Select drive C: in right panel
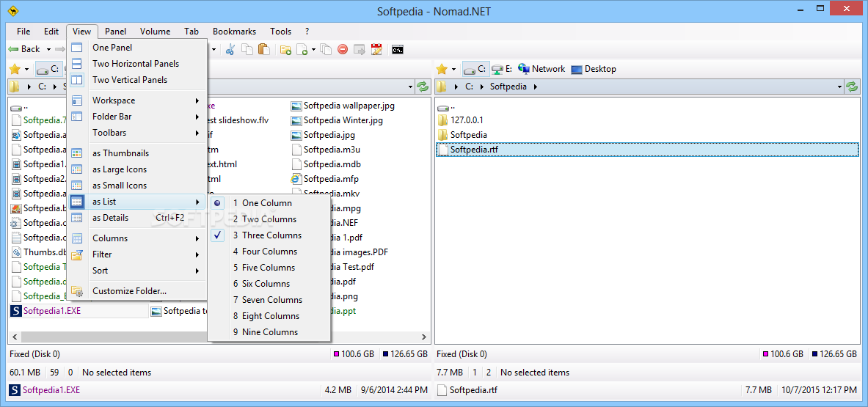Viewport: 868px width, 407px height. click(475, 69)
